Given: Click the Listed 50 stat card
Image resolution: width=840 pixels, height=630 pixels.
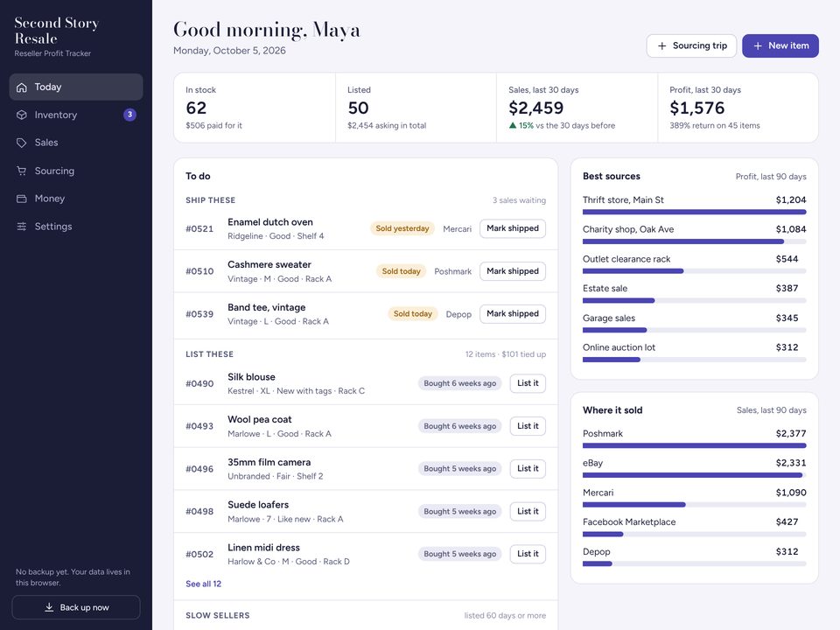Looking at the screenshot, I should pos(416,108).
